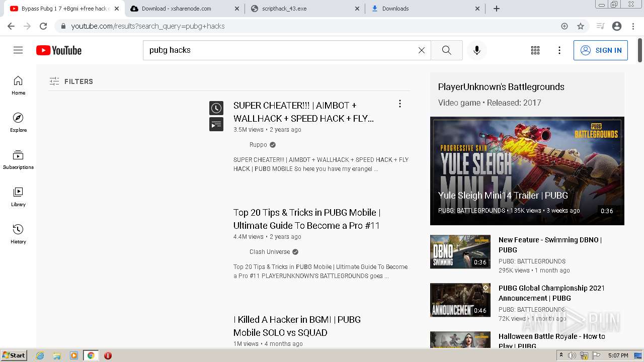Open YouTube settings three-dot menu
Image resolution: width=644 pixels, height=362 pixels.
click(x=559, y=50)
